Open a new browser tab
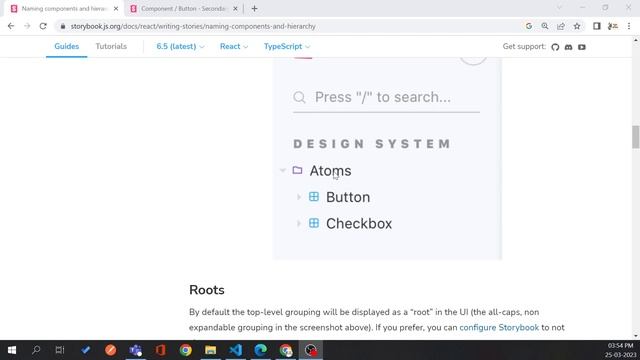Screen dimensions: 640x360 255,9
